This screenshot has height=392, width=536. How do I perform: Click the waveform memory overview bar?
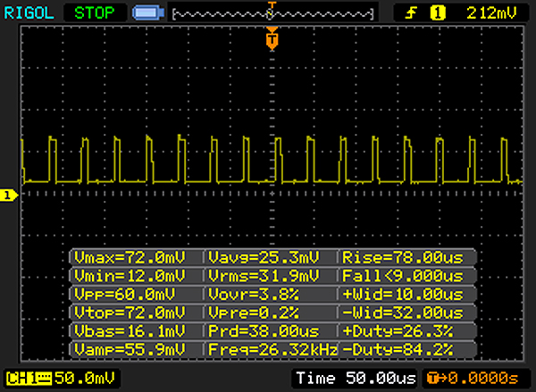click(x=272, y=13)
